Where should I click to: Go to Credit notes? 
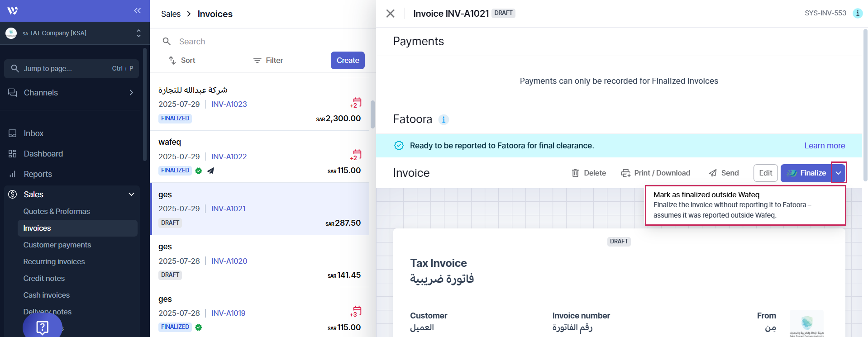(44, 278)
